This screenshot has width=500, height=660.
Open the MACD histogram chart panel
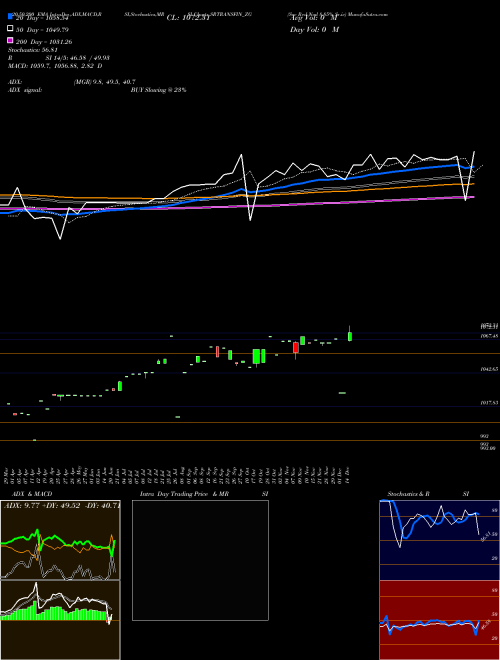click(60, 620)
